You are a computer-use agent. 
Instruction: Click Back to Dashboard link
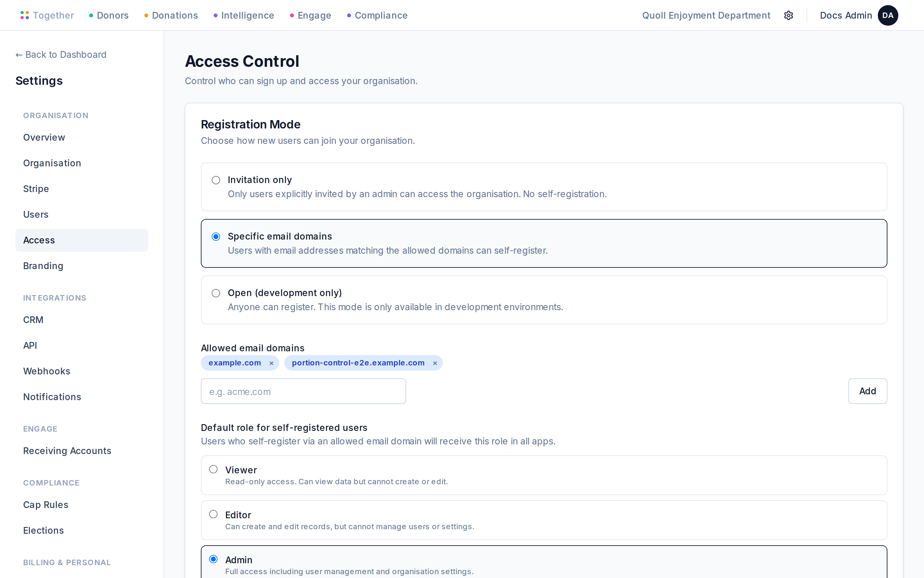(61, 55)
